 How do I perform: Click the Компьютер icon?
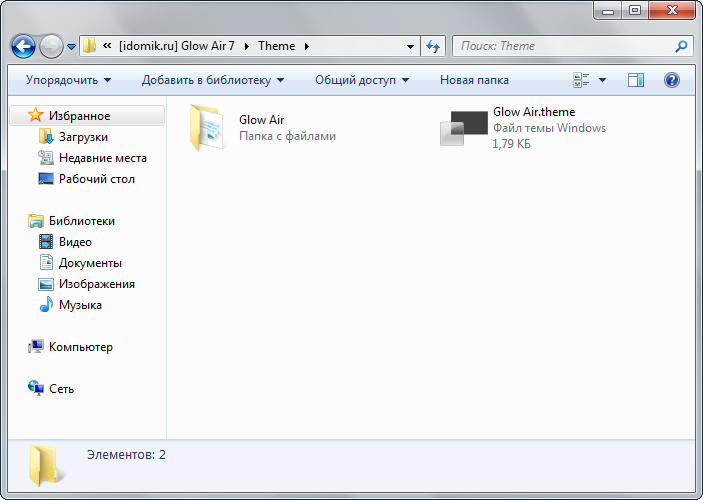point(35,347)
